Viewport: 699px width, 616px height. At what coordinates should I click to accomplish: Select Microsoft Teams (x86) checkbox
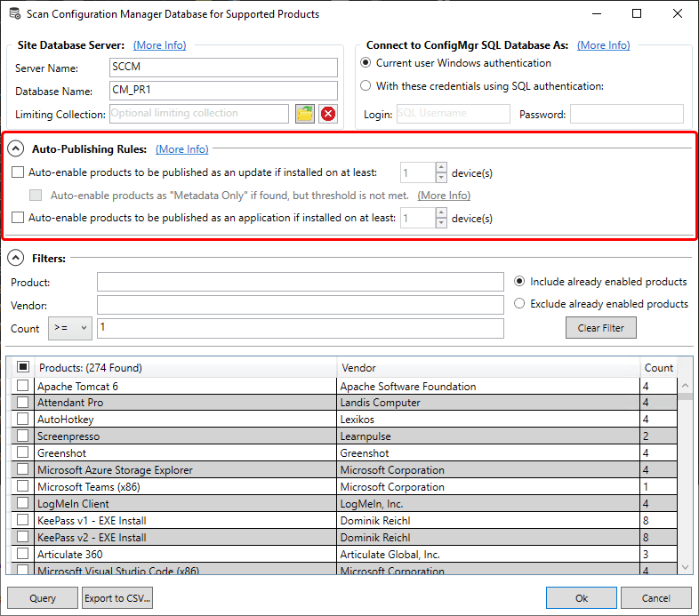[x=23, y=486]
